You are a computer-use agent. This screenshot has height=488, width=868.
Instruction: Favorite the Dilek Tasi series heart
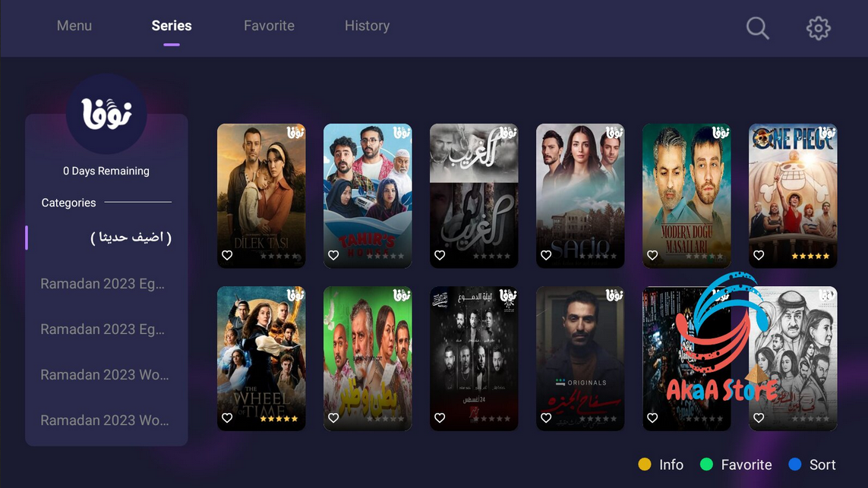227,255
